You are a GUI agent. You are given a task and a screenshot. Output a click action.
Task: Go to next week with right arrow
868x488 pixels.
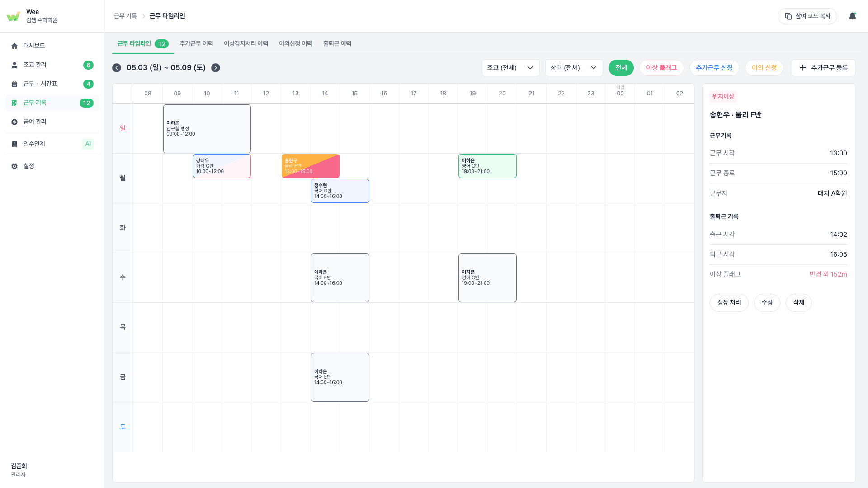pos(216,68)
